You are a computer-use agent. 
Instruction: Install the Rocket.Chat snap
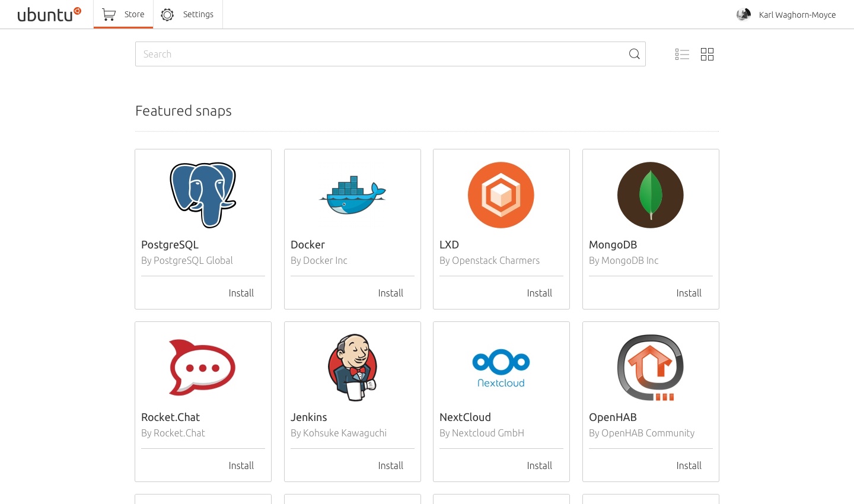241,465
